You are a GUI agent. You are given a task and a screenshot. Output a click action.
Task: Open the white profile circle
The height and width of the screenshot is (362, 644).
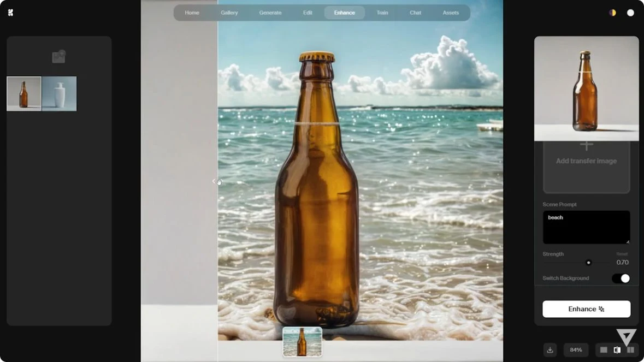point(630,13)
